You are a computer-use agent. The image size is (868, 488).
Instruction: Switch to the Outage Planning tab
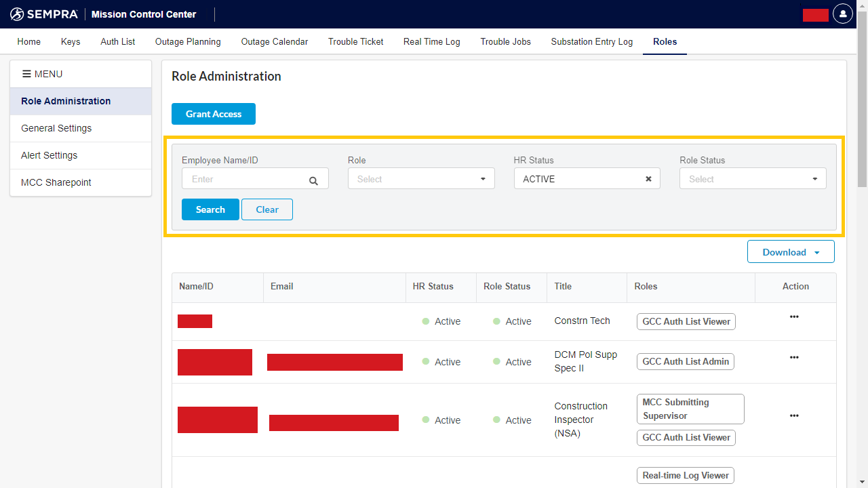click(x=188, y=41)
